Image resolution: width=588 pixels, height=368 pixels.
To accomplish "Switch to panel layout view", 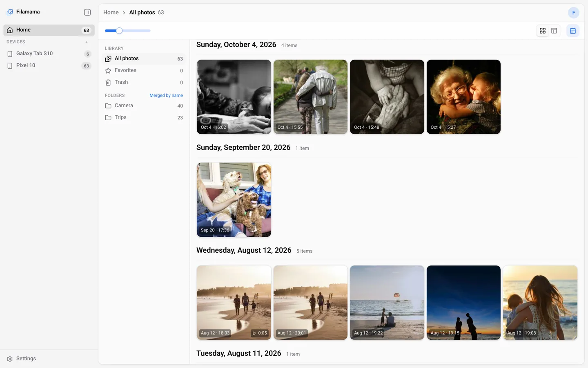I will (x=554, y=31).
